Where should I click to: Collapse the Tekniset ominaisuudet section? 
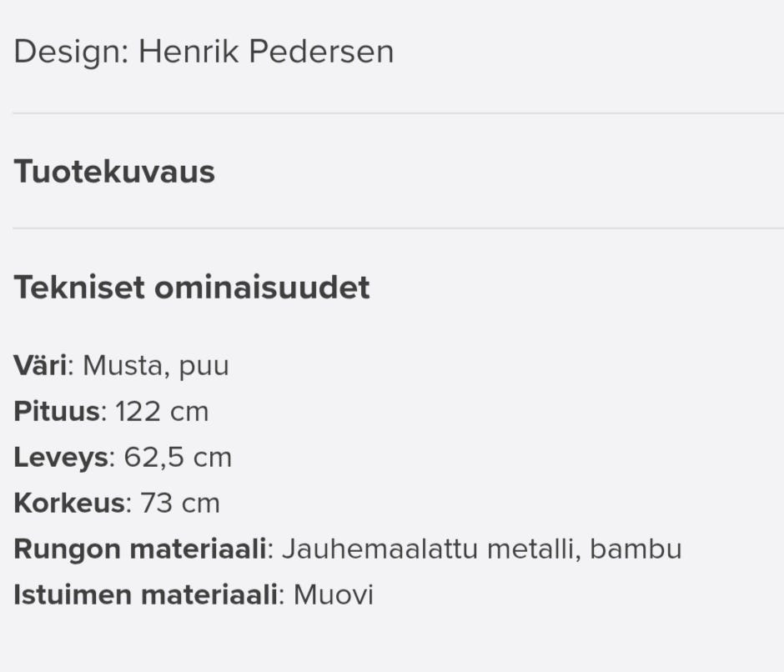coord(192,288)
